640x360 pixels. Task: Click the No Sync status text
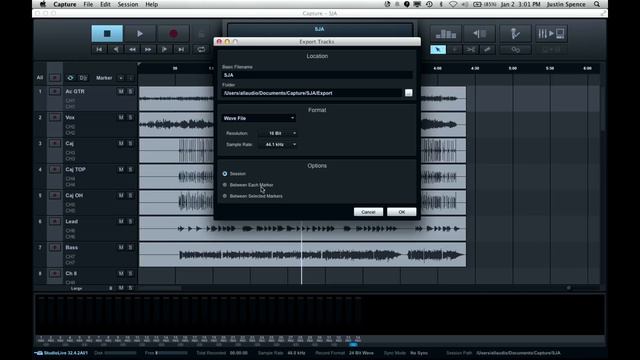coord(419,353)
